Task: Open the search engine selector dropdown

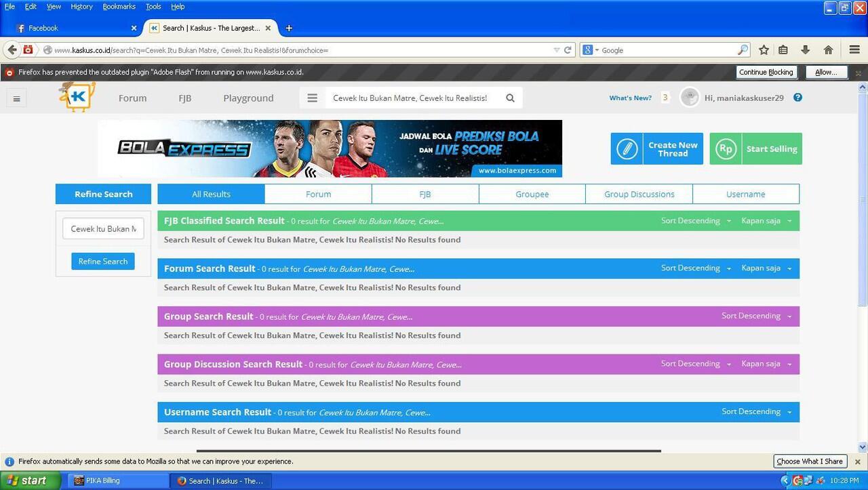Action: coord(591,49)
